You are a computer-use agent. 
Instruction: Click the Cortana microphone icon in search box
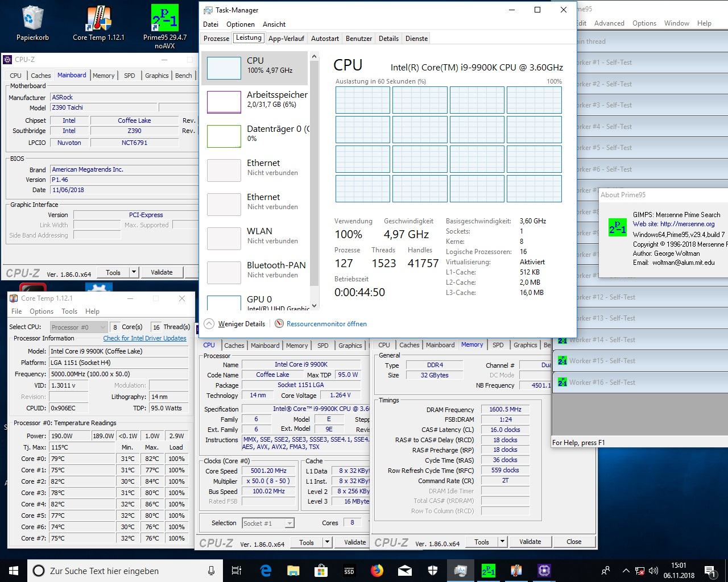212,571
